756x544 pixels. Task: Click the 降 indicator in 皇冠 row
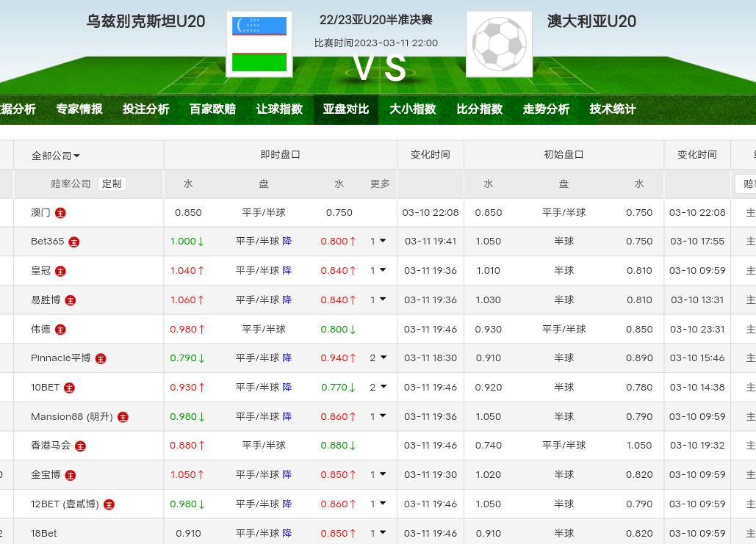click(287, 271)
